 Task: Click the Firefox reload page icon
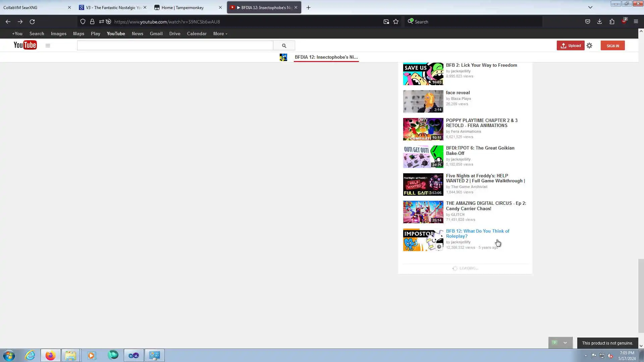point(32,22)
